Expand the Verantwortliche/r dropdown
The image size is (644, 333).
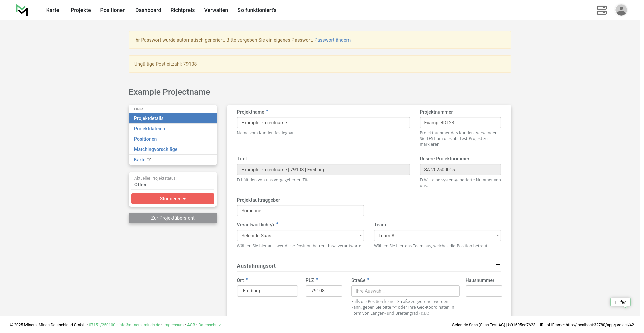(x=300, y=236)
